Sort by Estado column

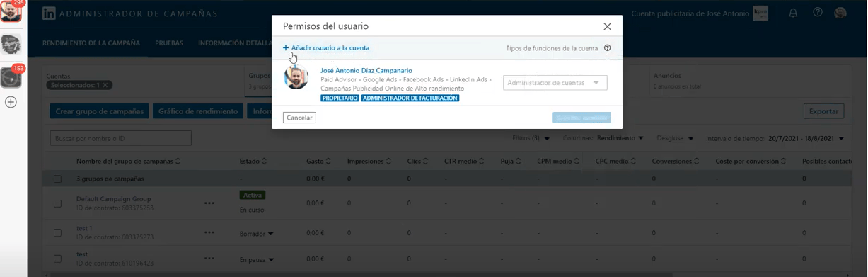coord(253,162)
